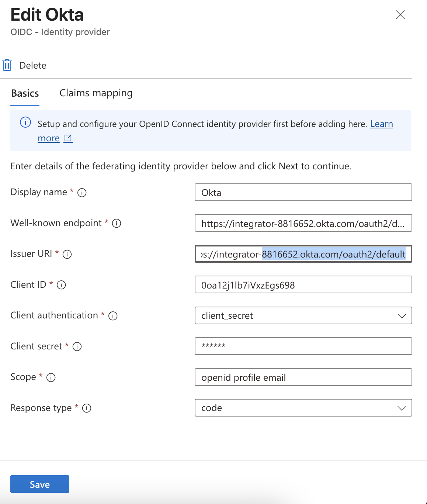
Task: Click external link icon after Learn more
Action: [68, 138]
